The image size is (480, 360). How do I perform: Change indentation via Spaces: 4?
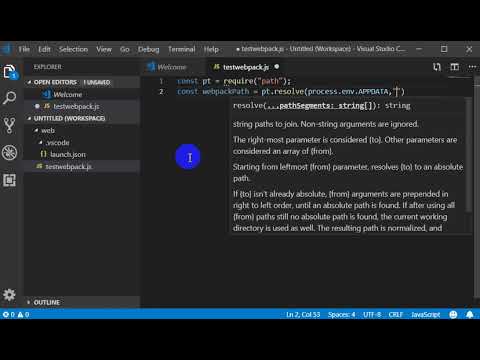click(x=342, y=314)
